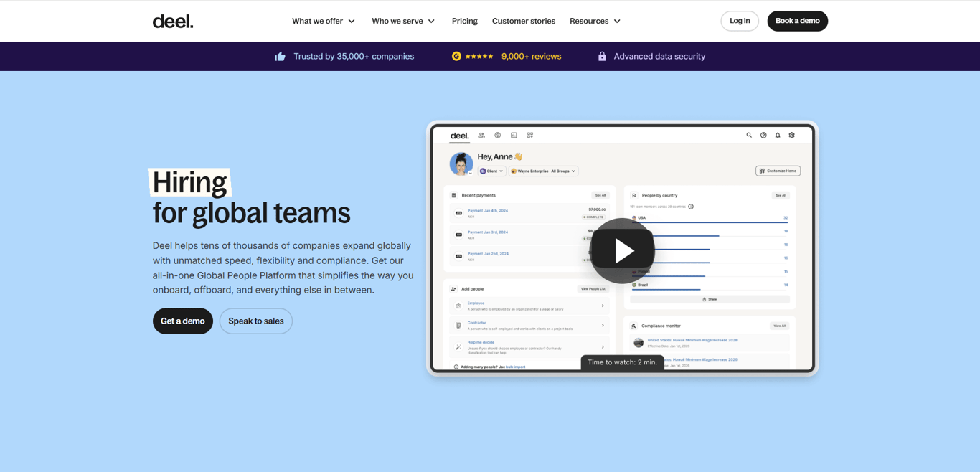This screenshot has height=472, width=980.
Task: Click the flag icon beside People by country
Action: pyautogui.click(x=634, y=195)
